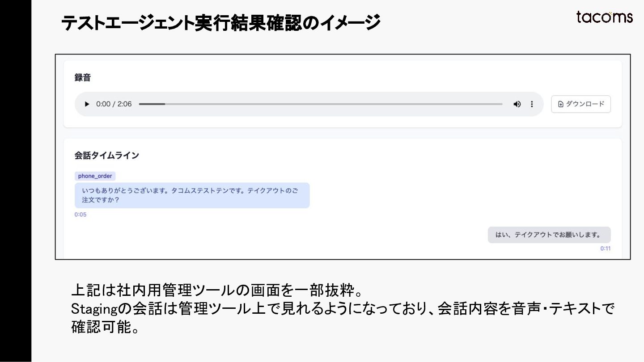
Task: Play the 2:06 audio recording
Action: tap(87, 104)
